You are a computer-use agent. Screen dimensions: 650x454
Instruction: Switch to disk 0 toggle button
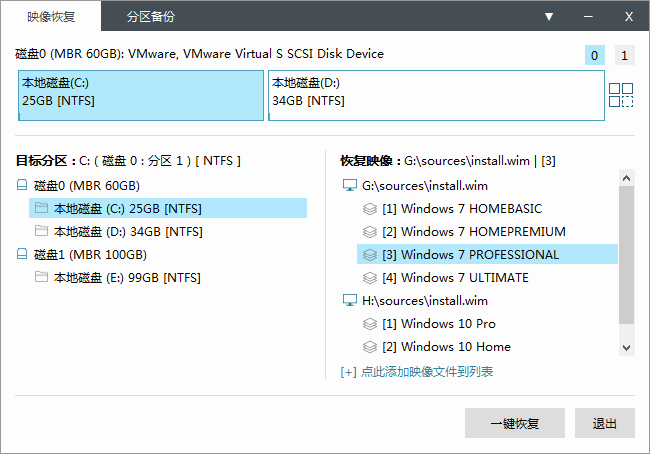(595, 56)
